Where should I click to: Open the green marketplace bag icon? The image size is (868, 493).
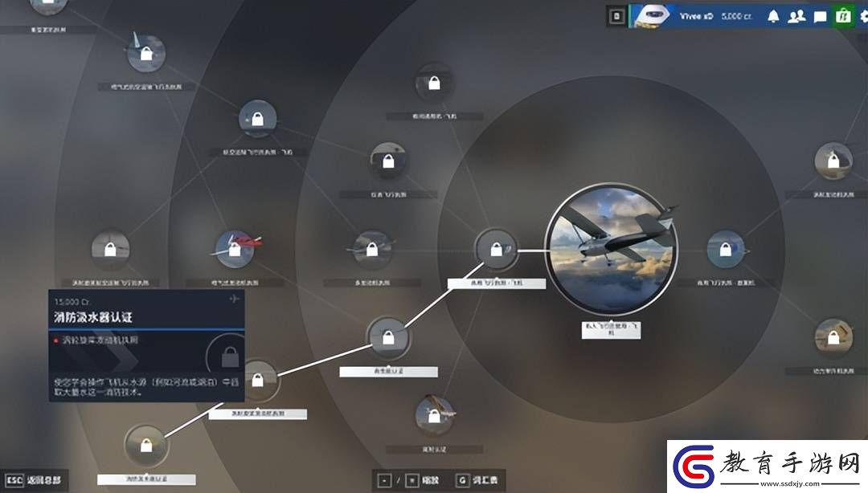pyautogui.click(x=843, y=16)
